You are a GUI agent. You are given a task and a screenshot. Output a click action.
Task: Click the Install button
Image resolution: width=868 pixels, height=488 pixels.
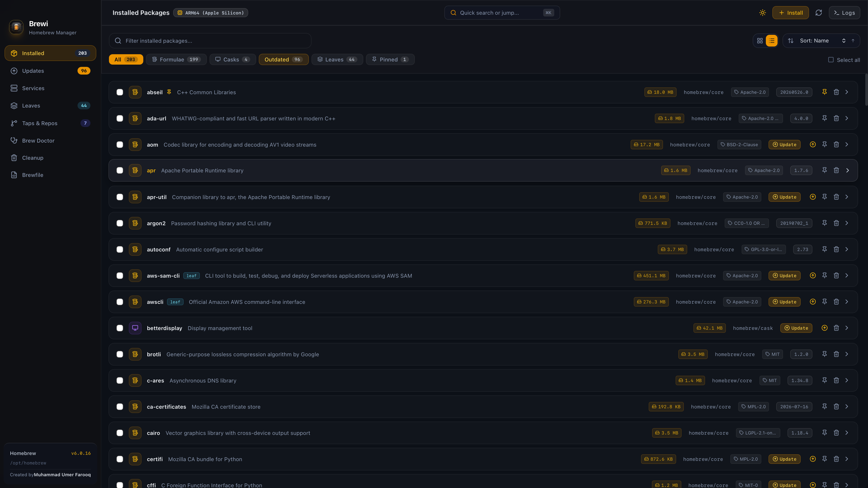[x=790, y=13]
